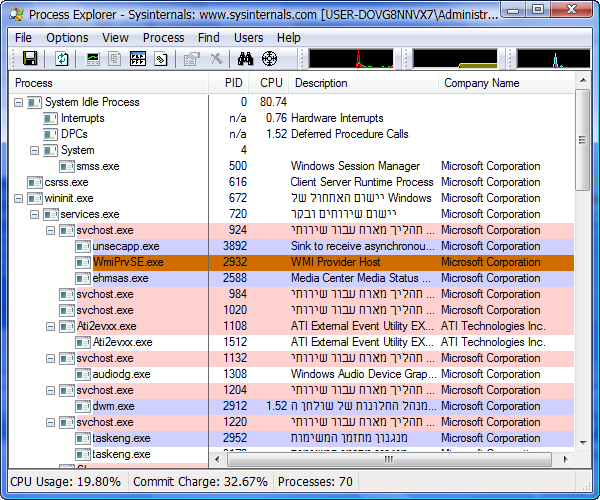Click the CPU usage history graph

[x=351, y=59]
